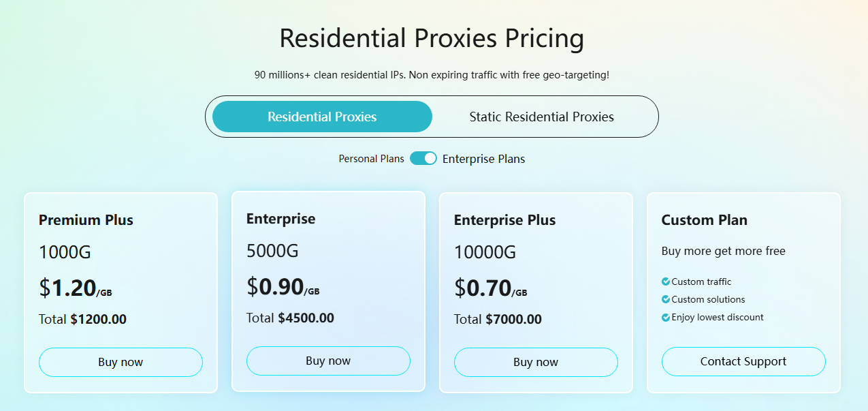Viewport: 868px width, 411px height.
Task: Click the checkmark icon beside Custom traffic
Action: point(665,281)
